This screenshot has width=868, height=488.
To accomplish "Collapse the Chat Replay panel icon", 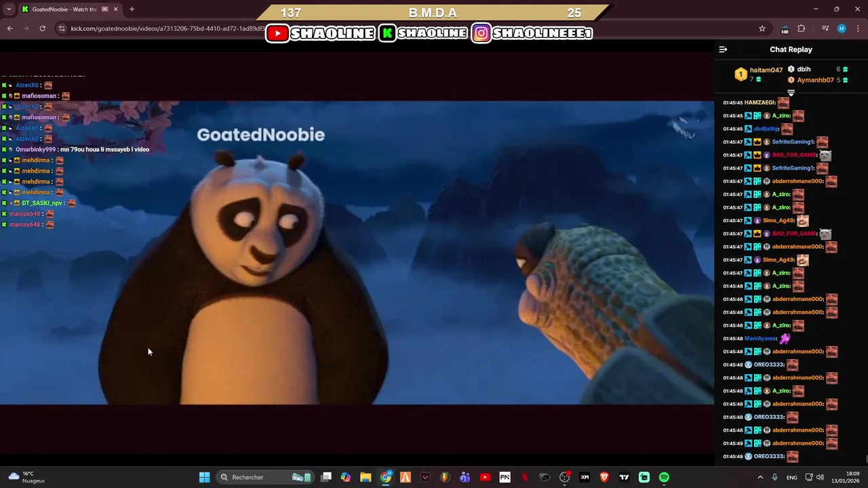I will 723,49.
